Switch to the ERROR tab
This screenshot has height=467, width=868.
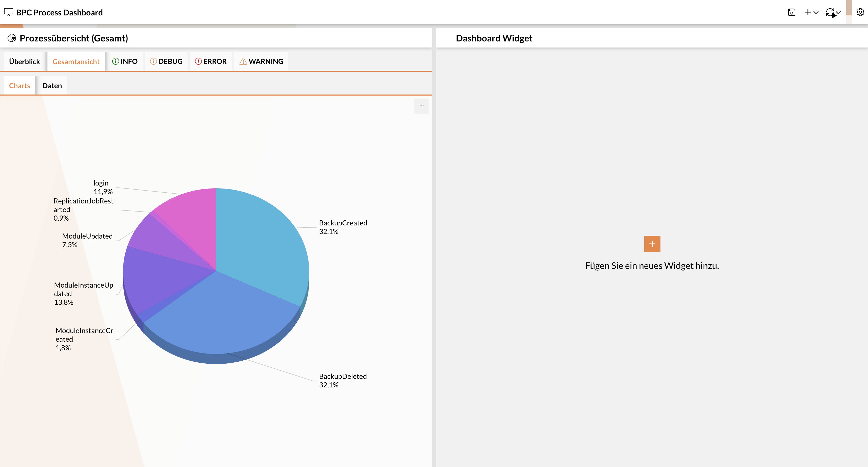[211, 62]
